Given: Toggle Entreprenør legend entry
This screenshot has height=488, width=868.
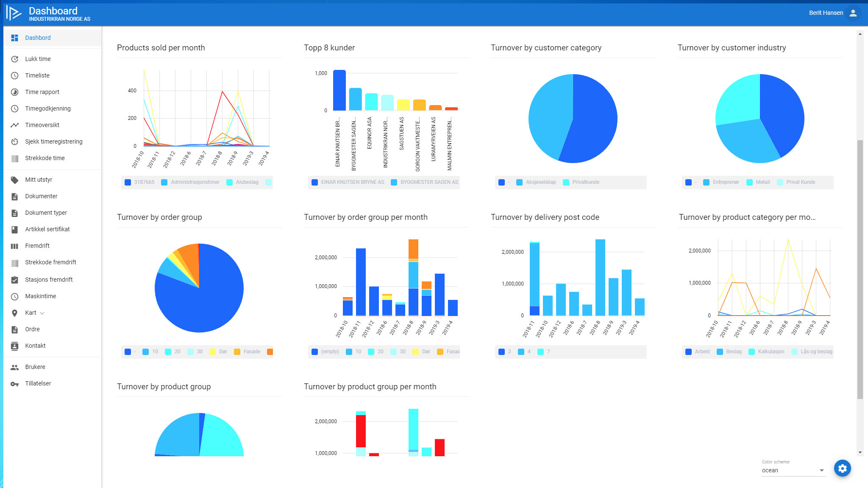Looking at the screenshot, I should point(721,182).
